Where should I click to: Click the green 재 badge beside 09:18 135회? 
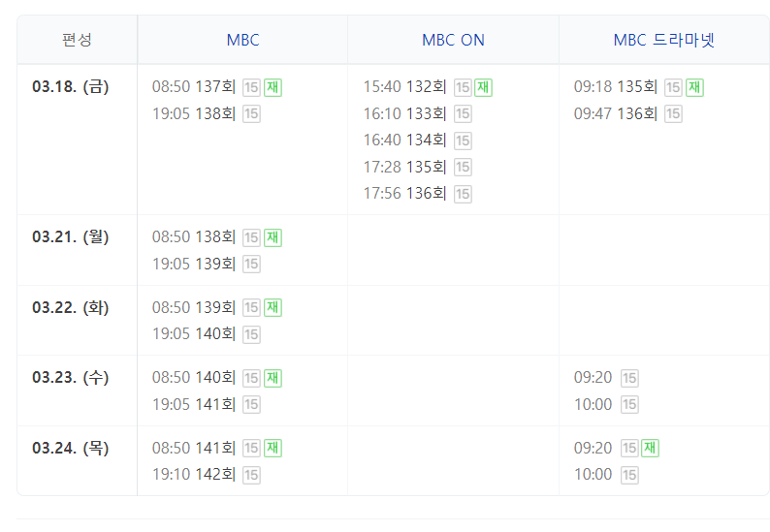(694, 87)
